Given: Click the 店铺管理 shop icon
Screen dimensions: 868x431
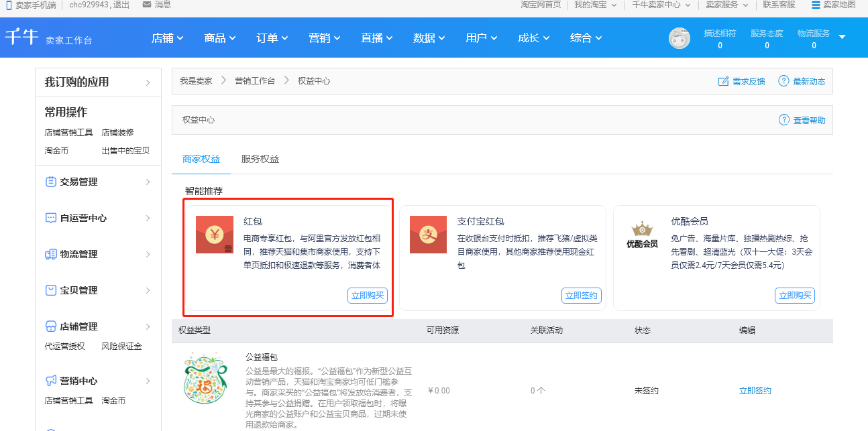Looking at the screenshot, I should (x=51, y=326).
